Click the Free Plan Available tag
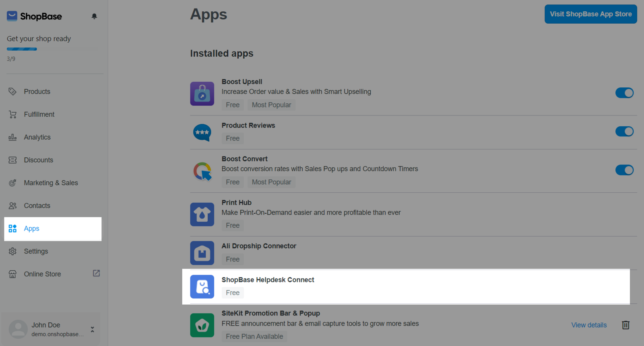Viewport: 644px width, 346px height. tap(254, 336)
